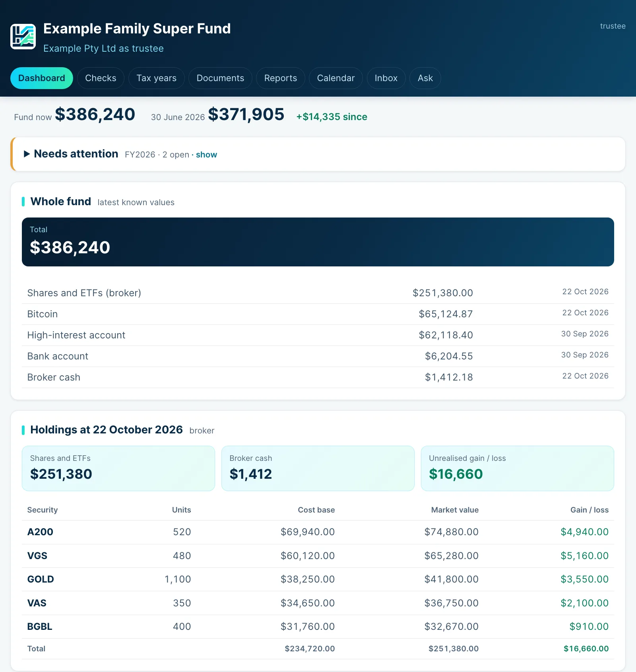
Task: Click the total cost base $234,720.00
Action: pyautogui.click(x=310, y=649)
